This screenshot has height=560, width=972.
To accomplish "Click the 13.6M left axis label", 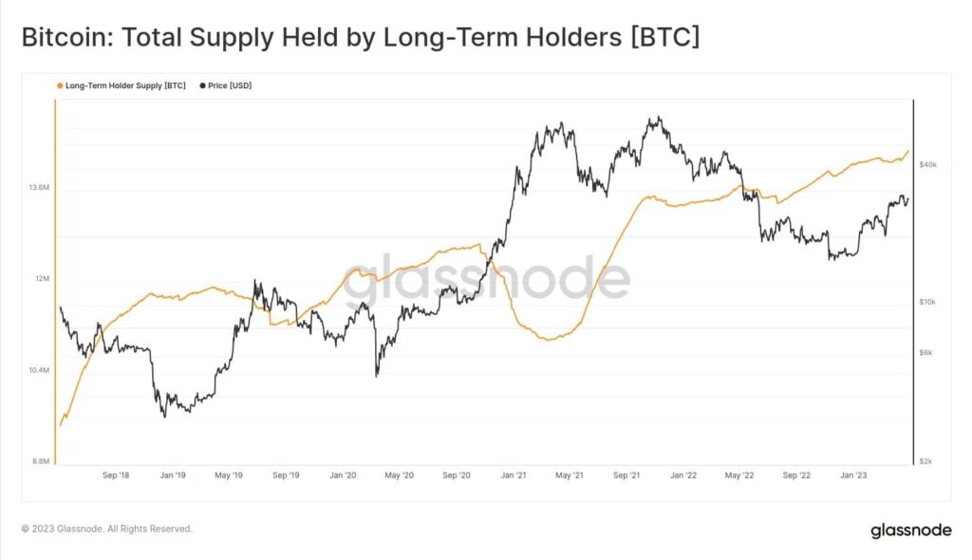I will tap(38, 188).
